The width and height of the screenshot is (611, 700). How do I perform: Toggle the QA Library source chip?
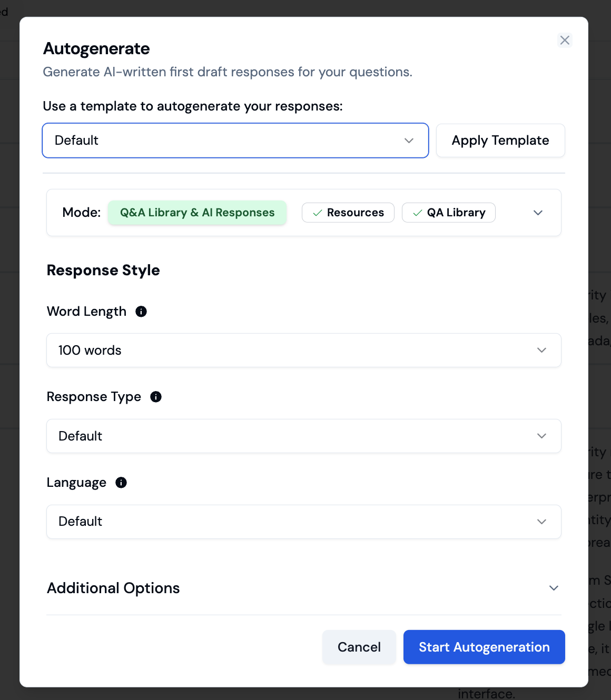(448, 213)
